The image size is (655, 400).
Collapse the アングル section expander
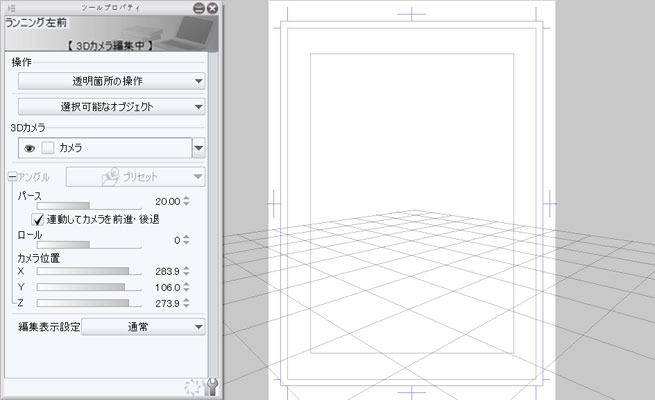[12, 177]
